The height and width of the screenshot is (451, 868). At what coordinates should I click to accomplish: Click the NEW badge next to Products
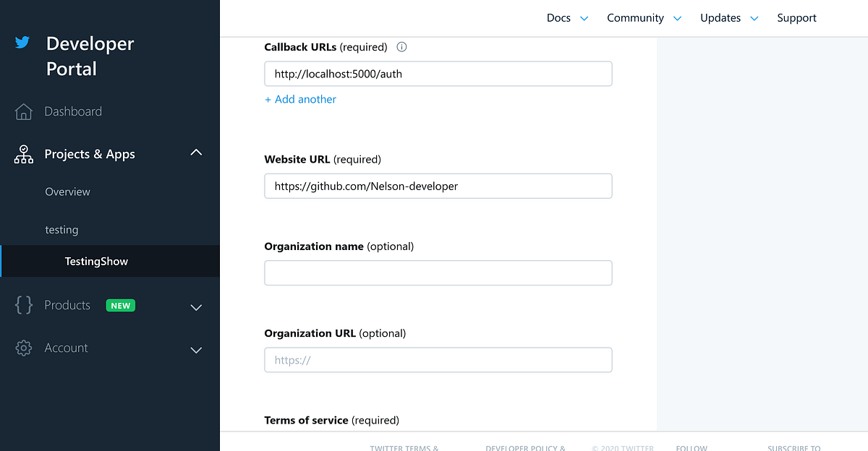click(x=120, y=305)
